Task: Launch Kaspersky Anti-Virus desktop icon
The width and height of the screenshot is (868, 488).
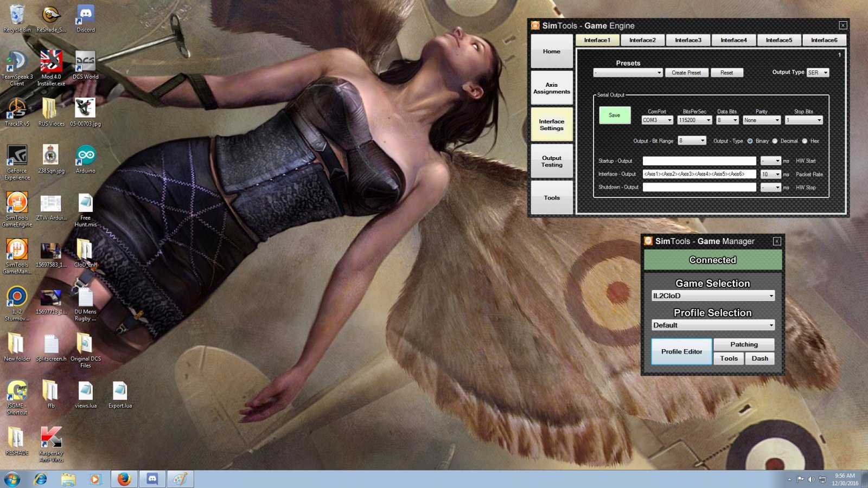Action: click(x=51, y=445)
